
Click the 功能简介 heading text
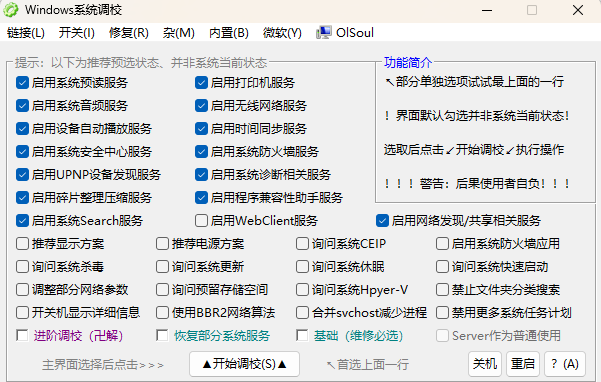[408, 62]
